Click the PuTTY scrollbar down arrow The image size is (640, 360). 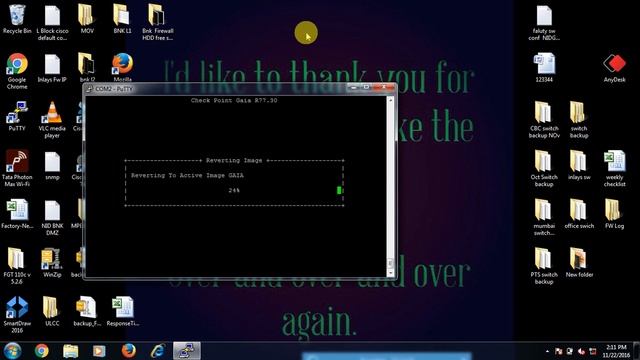[x=390, y=273]
